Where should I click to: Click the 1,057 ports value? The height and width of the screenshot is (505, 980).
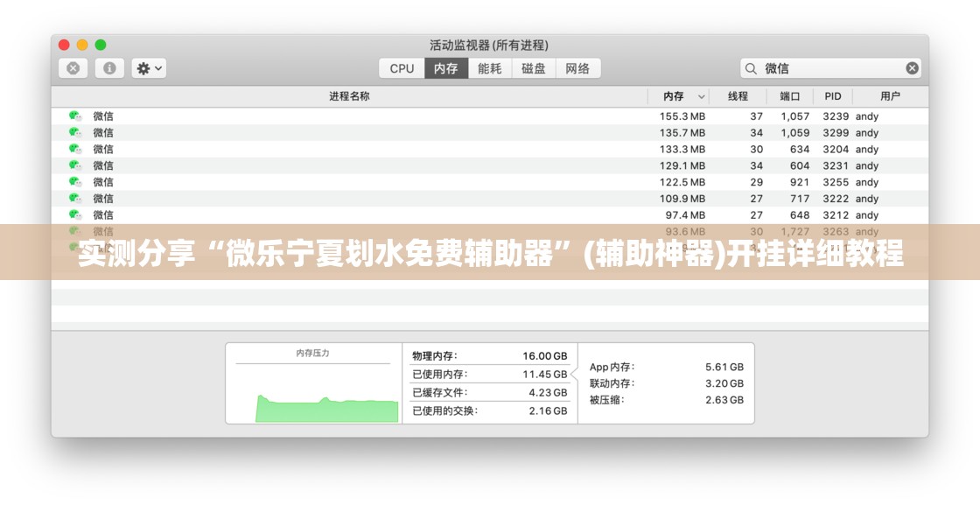click(795, 116)
